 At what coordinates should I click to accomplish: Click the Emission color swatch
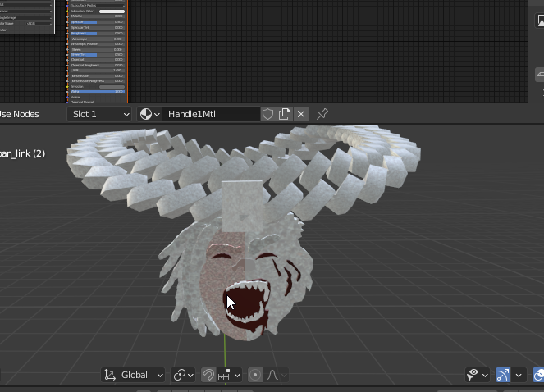click(112, 87)
